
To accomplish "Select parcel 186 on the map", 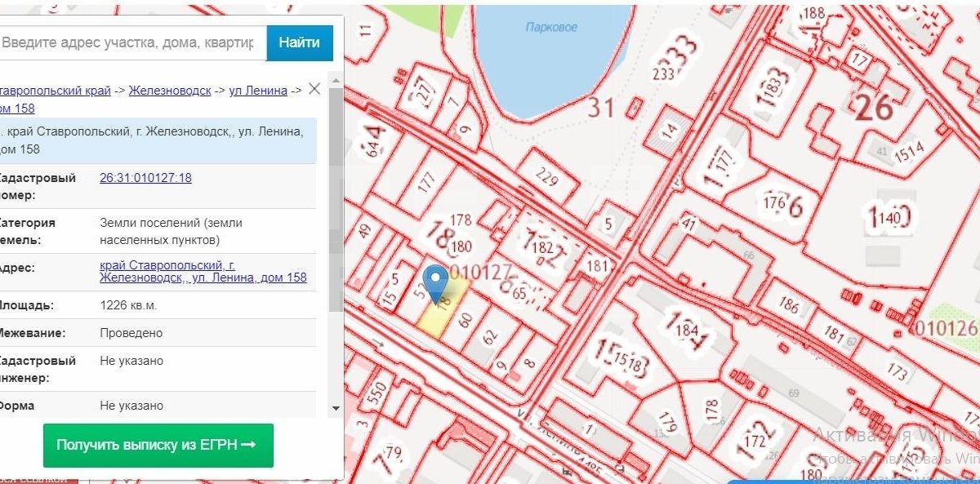I will (788, 306).
